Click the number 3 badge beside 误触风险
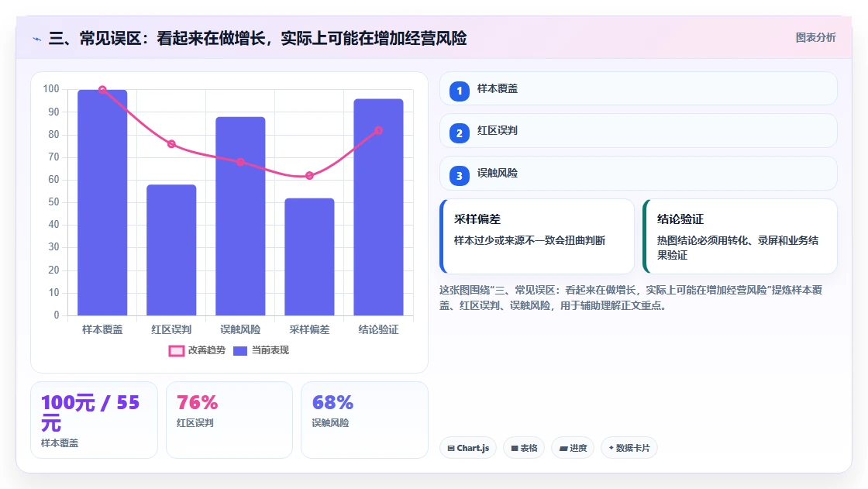 point(460,176)
